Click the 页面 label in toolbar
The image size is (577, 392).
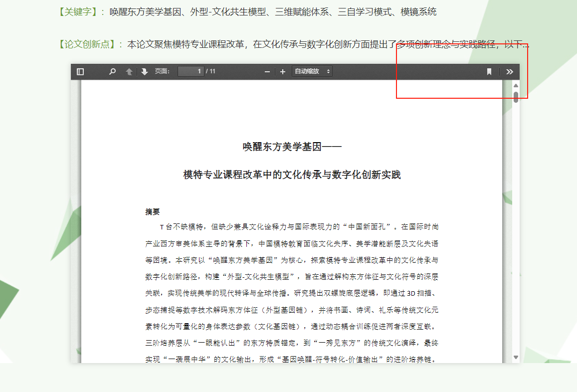pyautogui.click(x=162, y=71)
